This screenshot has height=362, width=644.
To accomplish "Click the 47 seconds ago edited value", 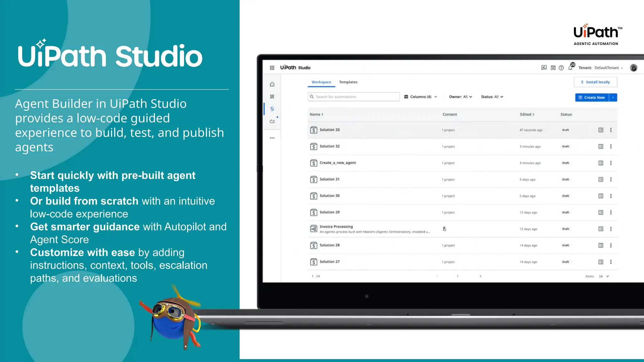I will pyautogui.click(x=531, y=130).
